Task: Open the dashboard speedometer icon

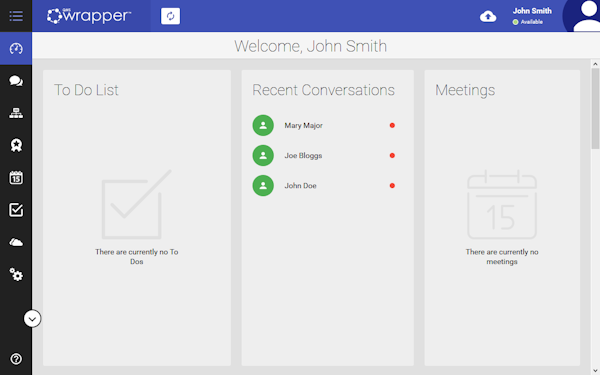Action: (x=16, y=49)
